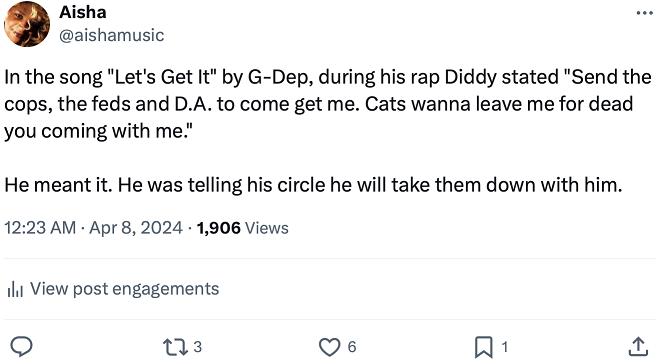Click the bookmark count of 1

coord(505,347)
